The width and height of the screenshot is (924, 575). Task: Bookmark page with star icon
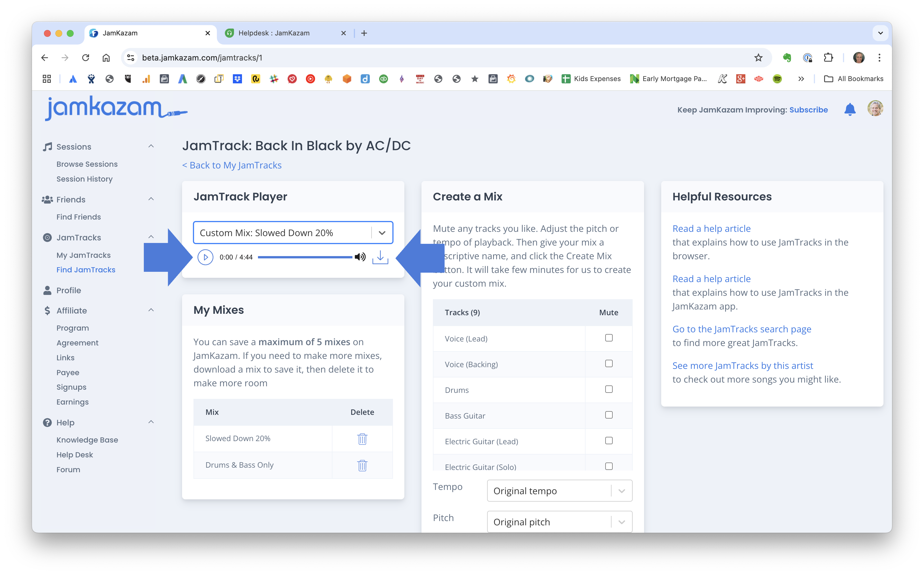click(758, 58)
